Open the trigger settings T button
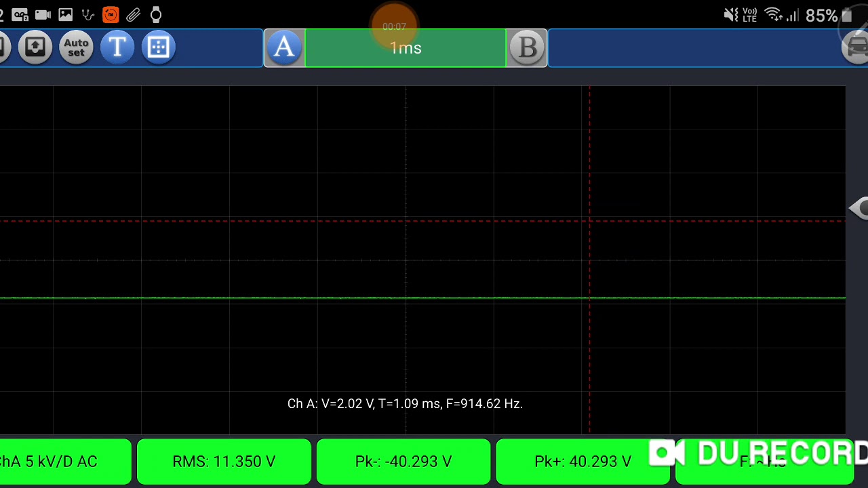Image resolution: width=868 pixels, height=488 pixels. tap(117, 47)
